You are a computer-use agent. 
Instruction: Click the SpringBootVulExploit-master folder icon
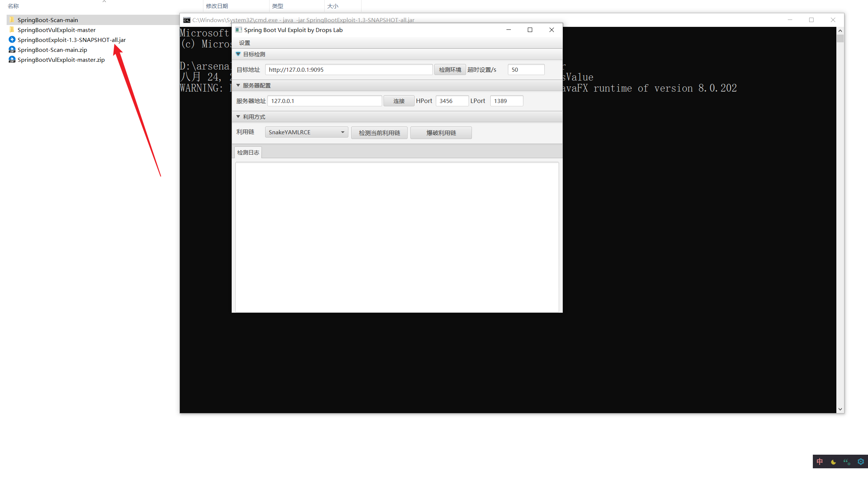tap(12, 30)
